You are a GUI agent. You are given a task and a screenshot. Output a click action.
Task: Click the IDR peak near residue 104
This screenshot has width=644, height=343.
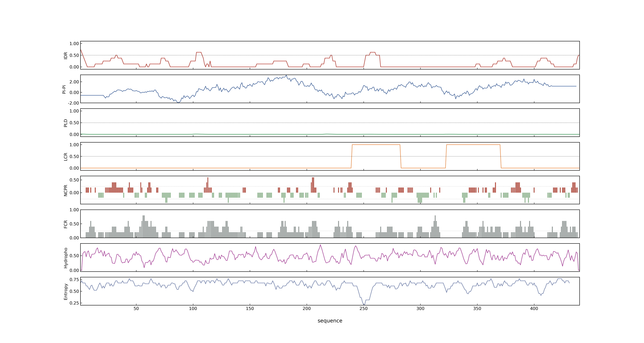pos(199,52)
